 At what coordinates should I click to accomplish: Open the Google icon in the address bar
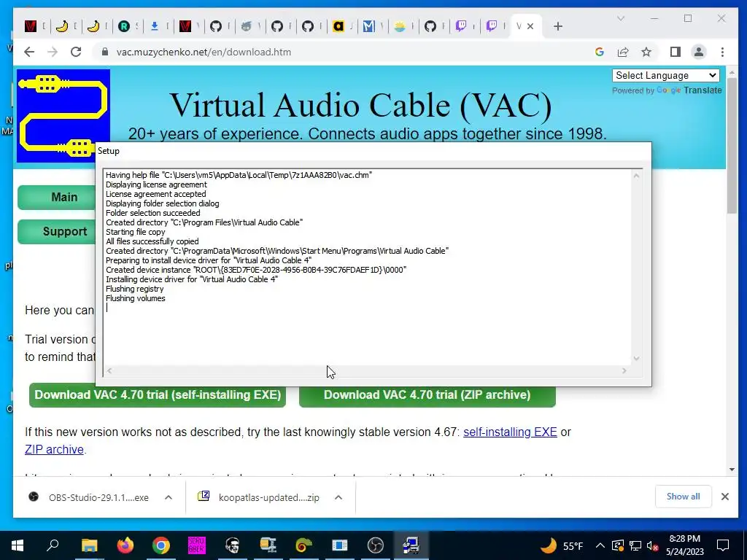point(600,52)
